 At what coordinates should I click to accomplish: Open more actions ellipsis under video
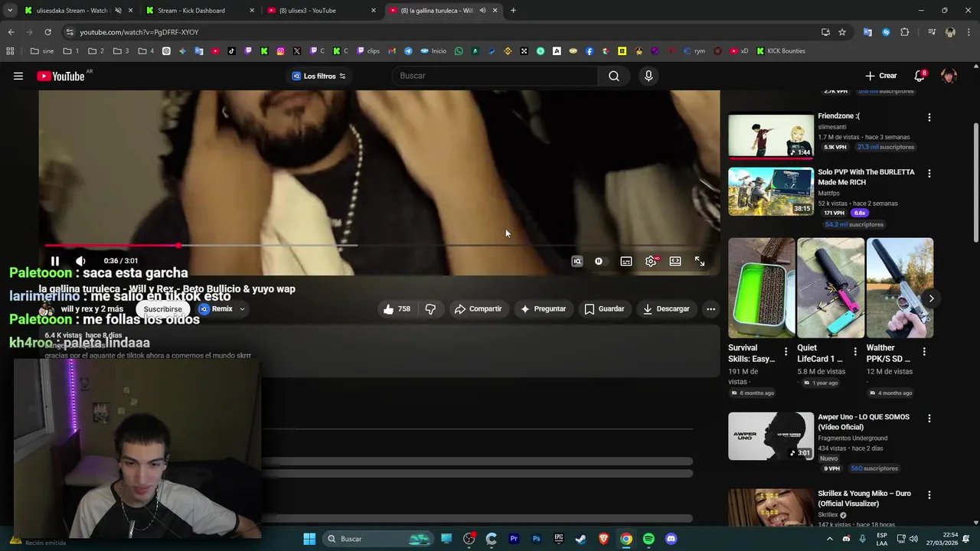coord(710,309)
